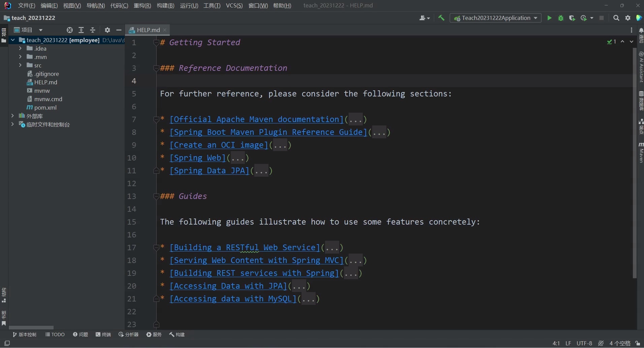Open Search Everywhere with the magnifier icon

point(616,18)
